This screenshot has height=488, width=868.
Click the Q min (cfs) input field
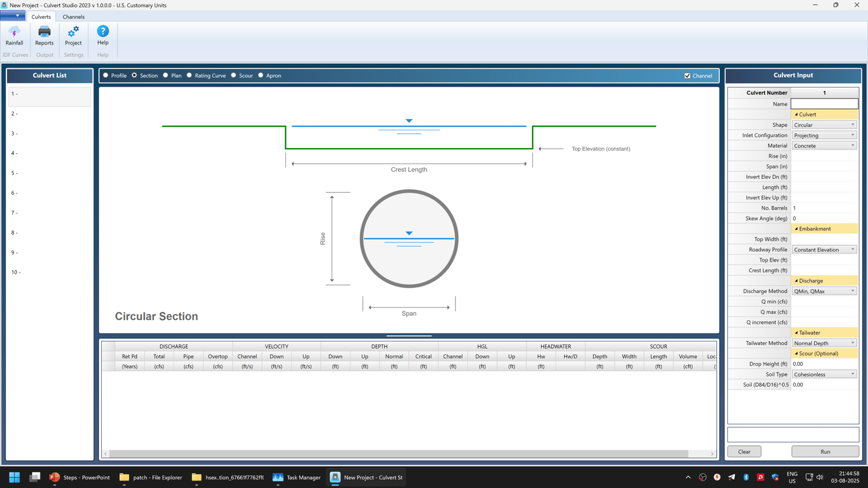[825, 302]
